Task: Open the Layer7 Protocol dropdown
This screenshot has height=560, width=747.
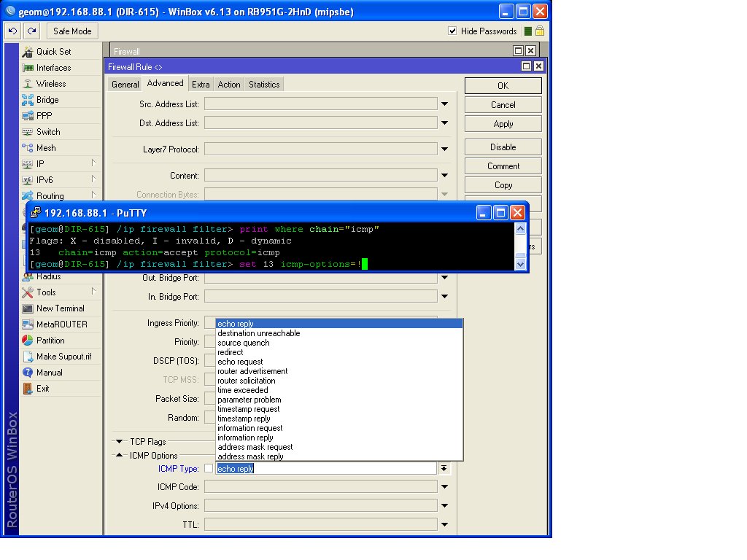Action: pos(444,148)
